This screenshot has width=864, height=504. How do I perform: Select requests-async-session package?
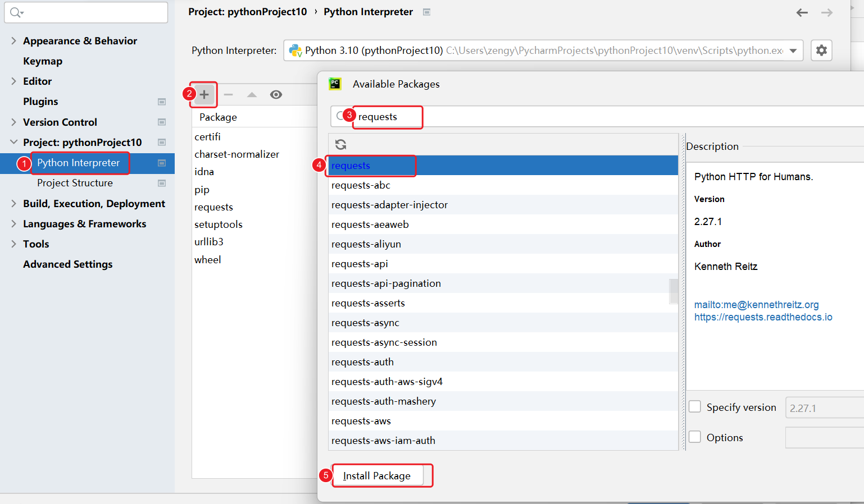503,342
